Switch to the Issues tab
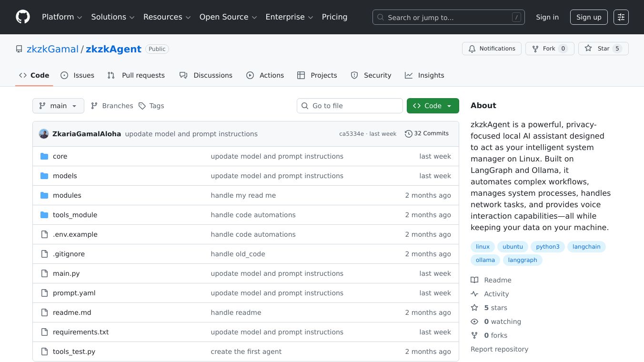The height and width of the screenshot is (362, 644). pyautogui.click(x=78, y=75)
